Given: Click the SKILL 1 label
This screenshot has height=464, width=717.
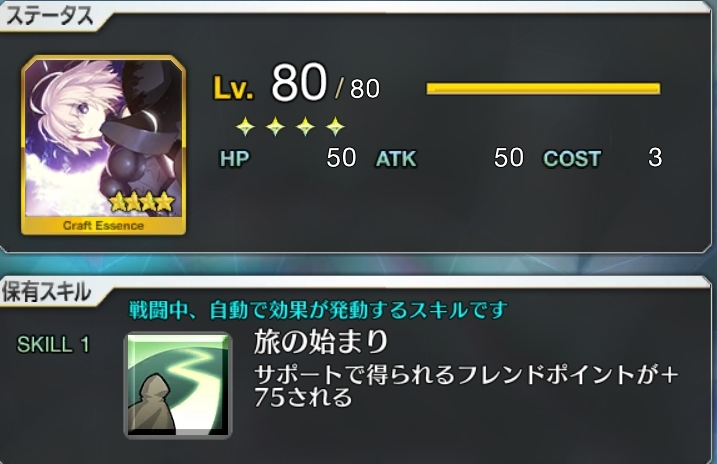Looking at the screenshot, I should (x=53, y=344).
